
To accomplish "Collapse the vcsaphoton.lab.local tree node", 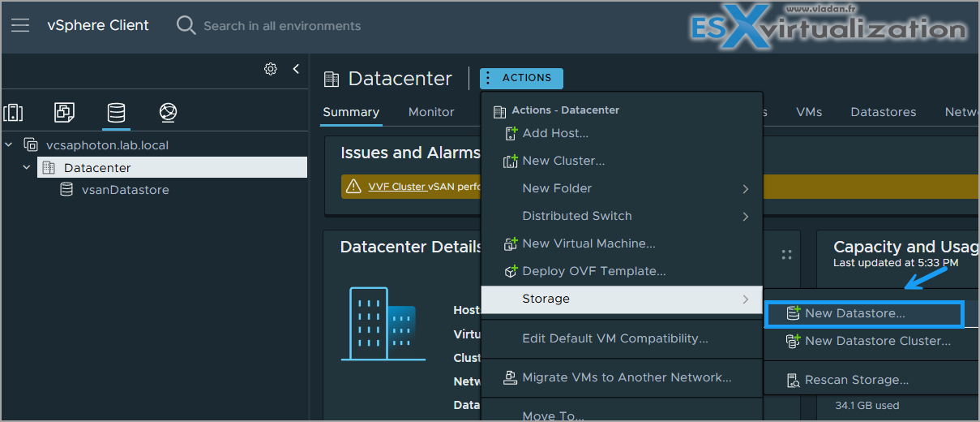I will 9,145.
